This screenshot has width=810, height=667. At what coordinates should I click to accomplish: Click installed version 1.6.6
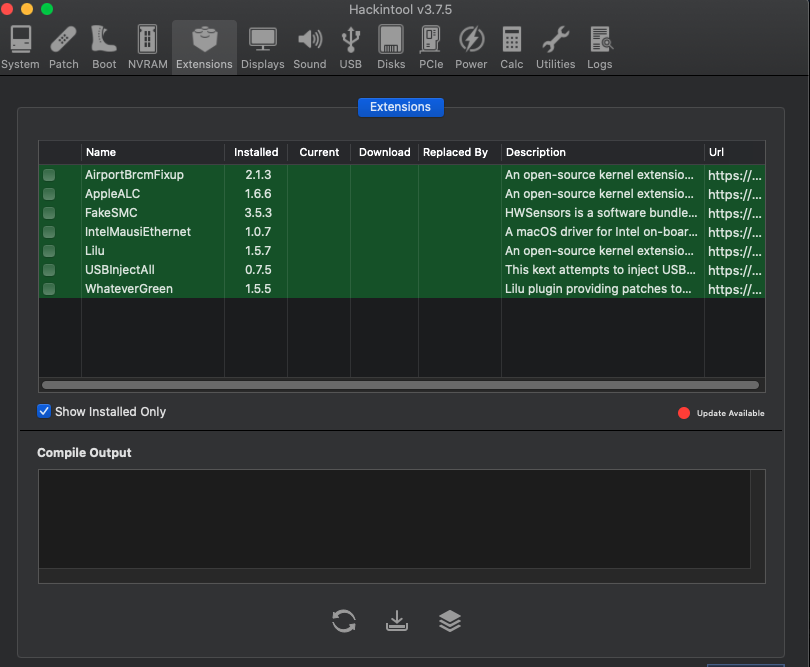coord(258,194)
